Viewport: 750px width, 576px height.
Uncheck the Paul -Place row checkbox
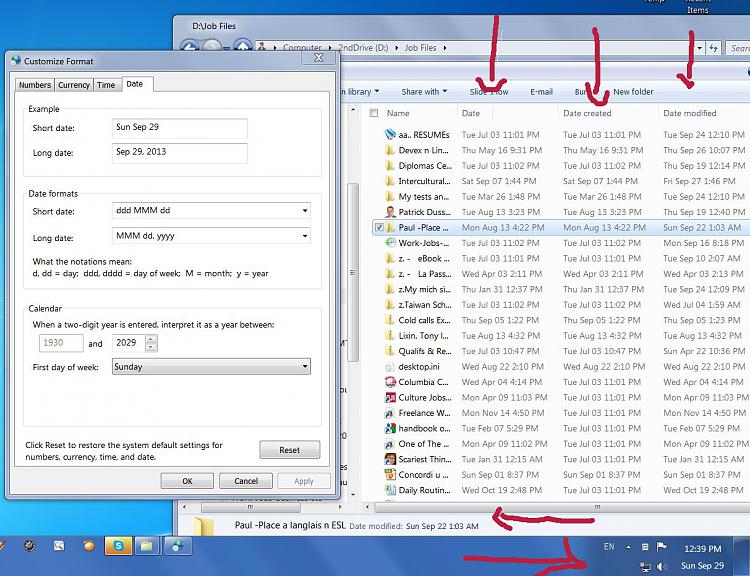click(379, 227)
